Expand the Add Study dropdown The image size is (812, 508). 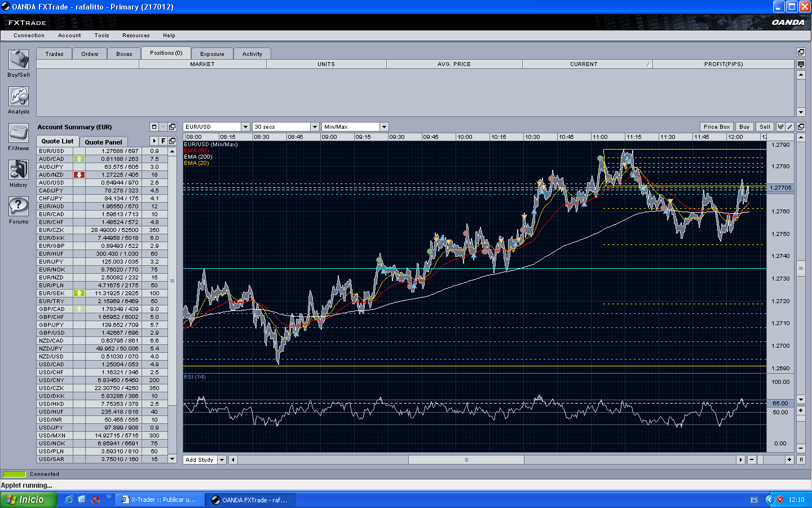[x=222, y=460]
